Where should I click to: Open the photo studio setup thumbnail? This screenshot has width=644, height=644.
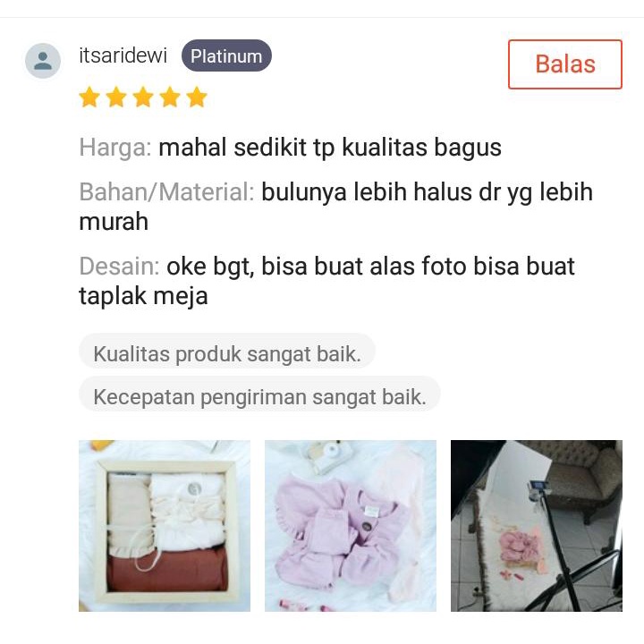pyautogui.click(x=537, y=526)
